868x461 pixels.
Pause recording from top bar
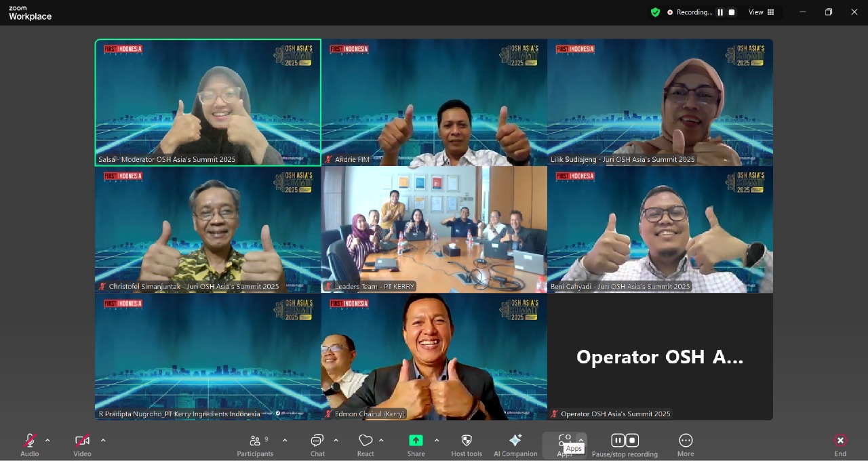720,12
